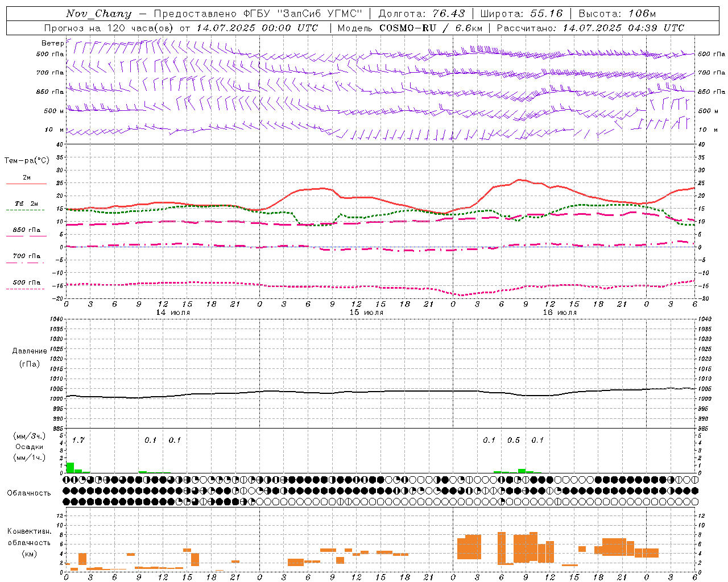Click the 0.5 precipitation amount value
The width and height of the screenshot is (728, 582).
click(x=514, y=440)
